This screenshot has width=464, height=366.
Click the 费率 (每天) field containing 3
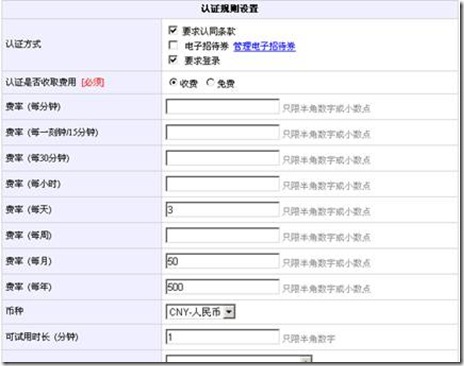point(222,210)
